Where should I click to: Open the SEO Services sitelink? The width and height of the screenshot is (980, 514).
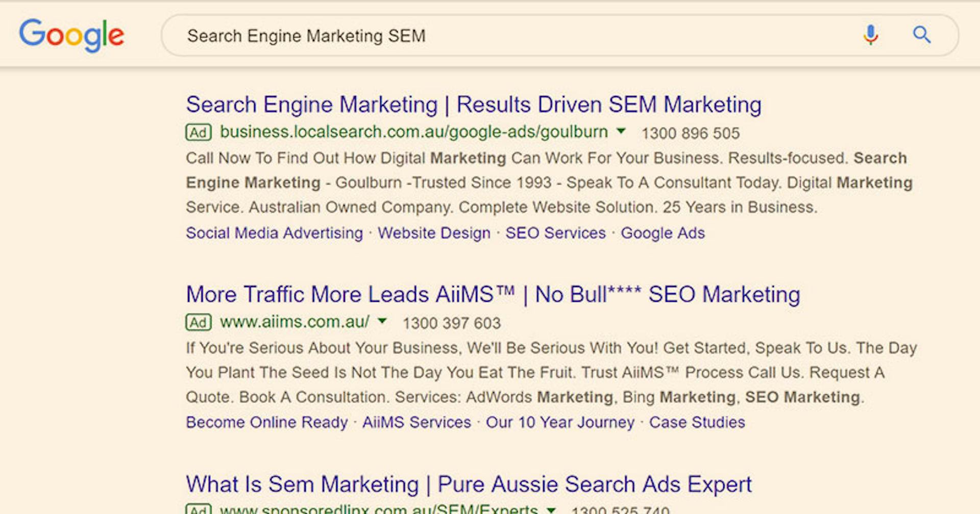click(555, 233)
